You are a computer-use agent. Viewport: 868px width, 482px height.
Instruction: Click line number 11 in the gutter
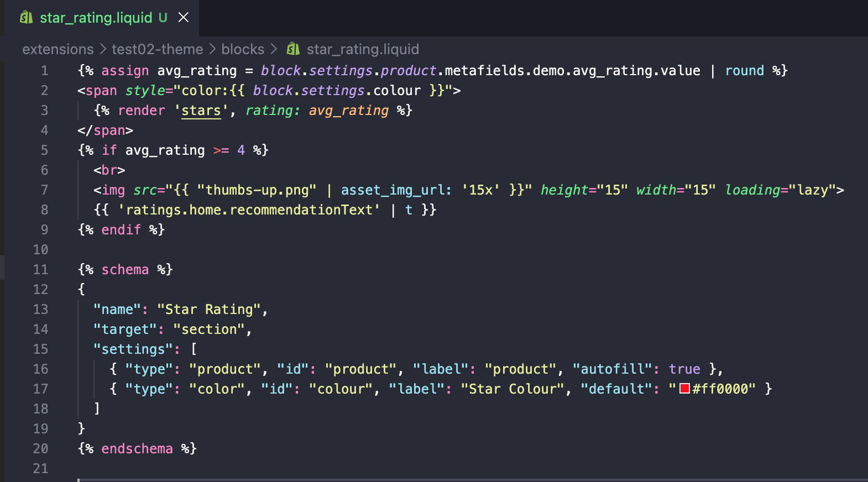click(40, 270)
